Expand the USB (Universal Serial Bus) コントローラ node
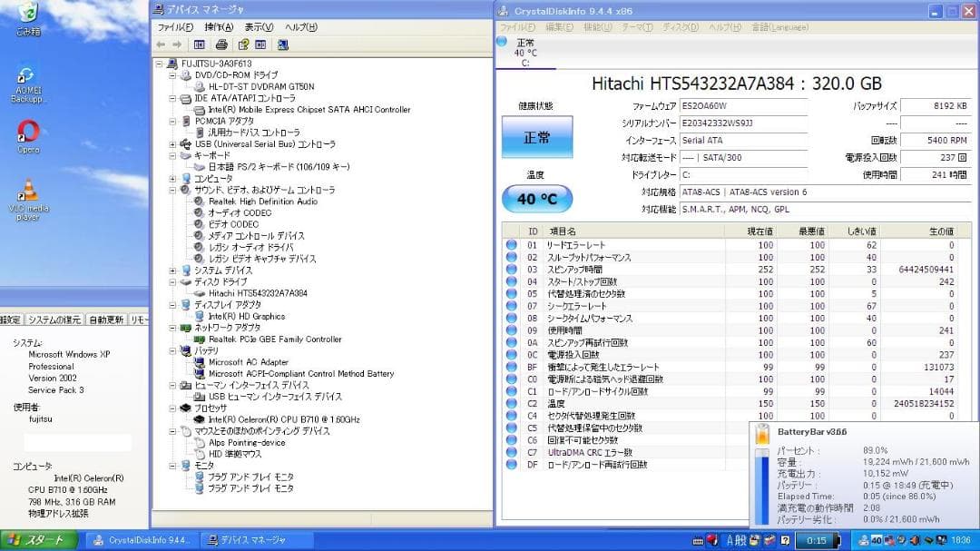980x551 pixels. point(172,143)
